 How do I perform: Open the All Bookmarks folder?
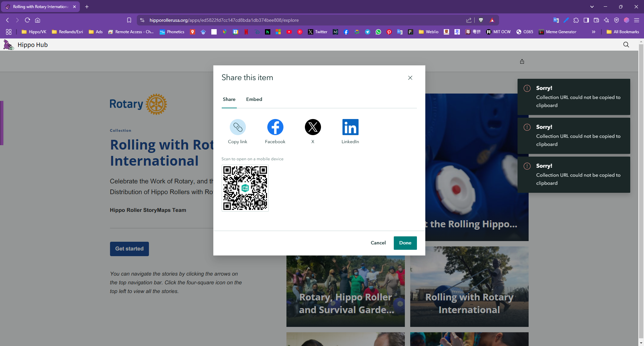[x=623, y=32]
